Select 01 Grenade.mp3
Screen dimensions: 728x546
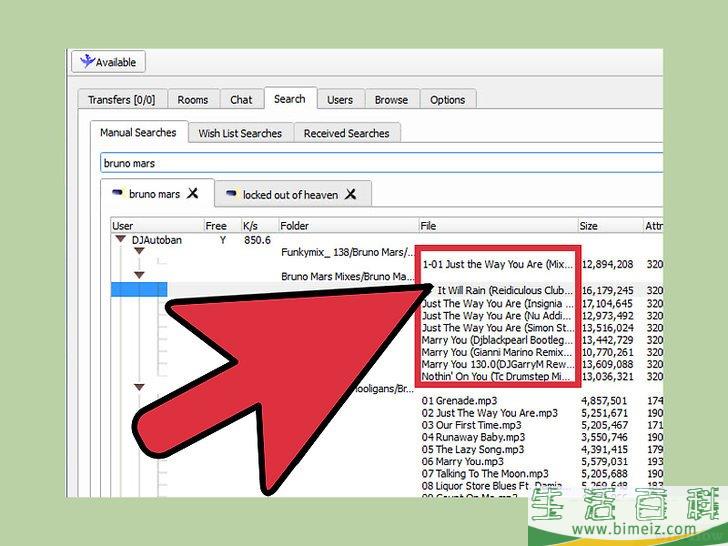[x=459, y=400]
